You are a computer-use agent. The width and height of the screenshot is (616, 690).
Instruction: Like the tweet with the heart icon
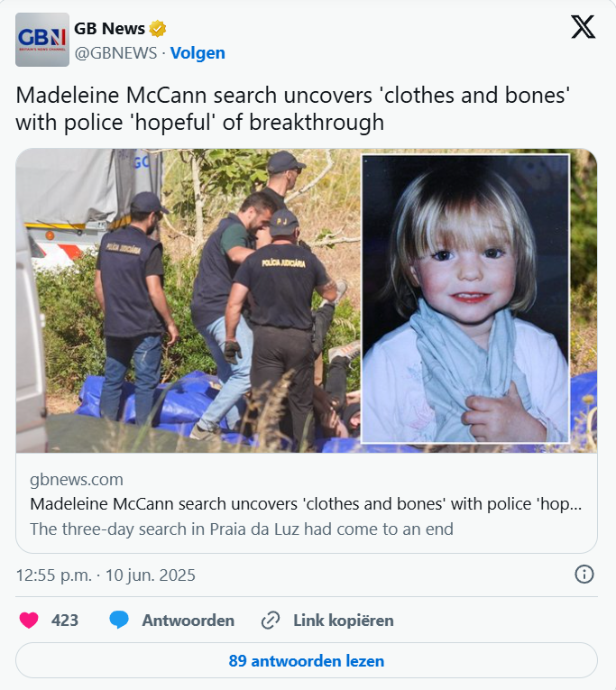click(29, 620)
